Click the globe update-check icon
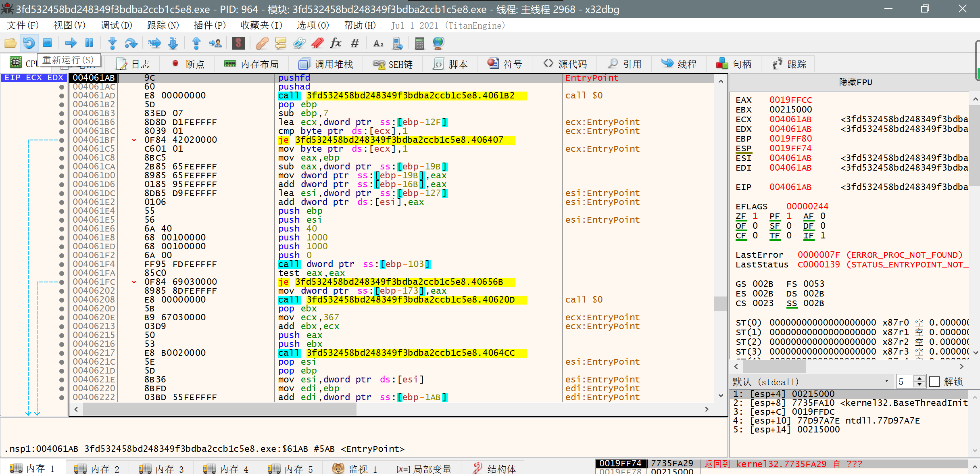Viewport: 980px width, 474px height. pyautogui.click(x=438, y=43)
